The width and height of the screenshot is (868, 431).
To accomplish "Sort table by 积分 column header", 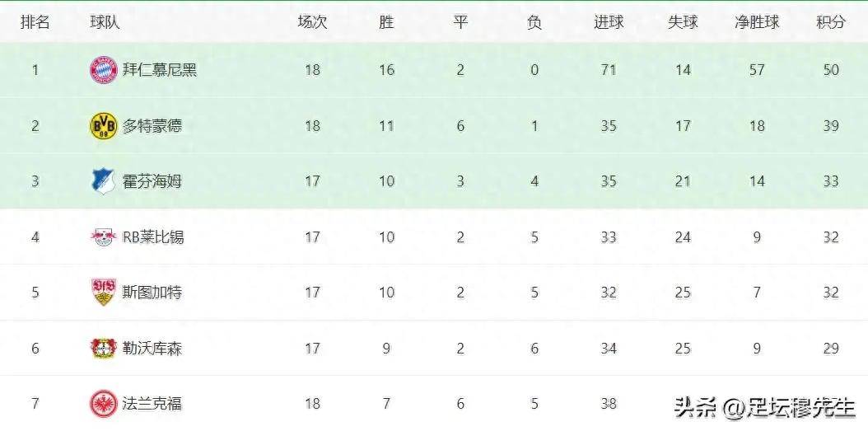I will click(x=831, y=22).
